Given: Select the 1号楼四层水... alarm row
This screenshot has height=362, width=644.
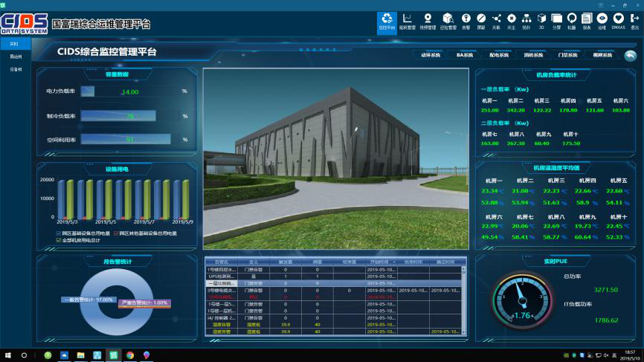Looking at the screenshot, I should [333, 270].
